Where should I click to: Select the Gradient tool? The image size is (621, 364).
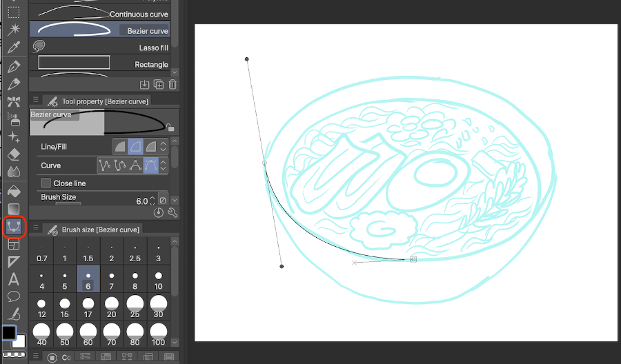tap(14, 209)
